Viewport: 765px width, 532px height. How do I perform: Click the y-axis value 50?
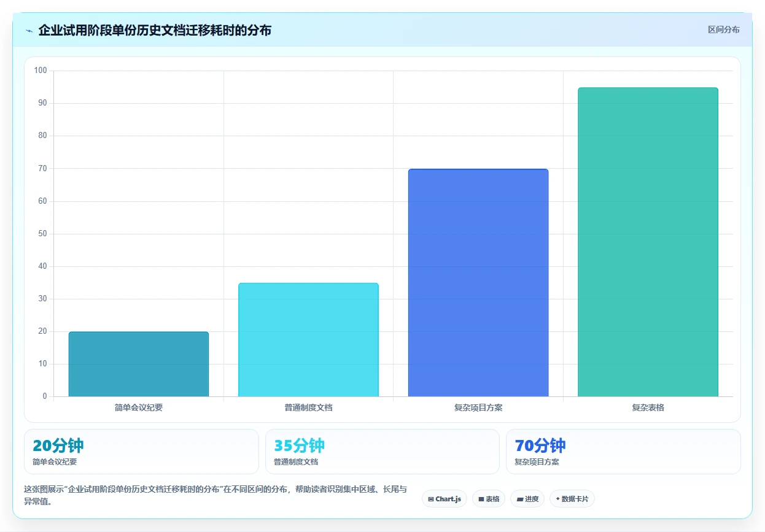coord(42,234)
